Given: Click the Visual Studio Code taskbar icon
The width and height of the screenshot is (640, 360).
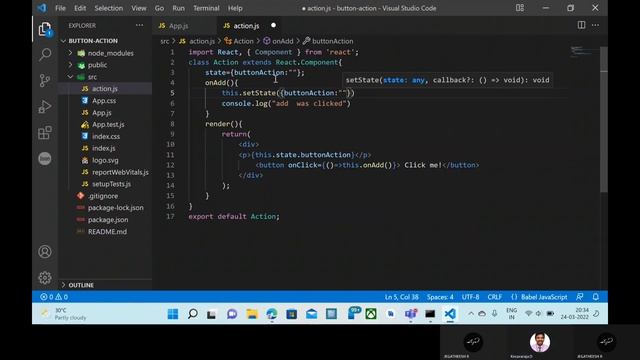Looking at the screenshot, I should coord(450,313).
